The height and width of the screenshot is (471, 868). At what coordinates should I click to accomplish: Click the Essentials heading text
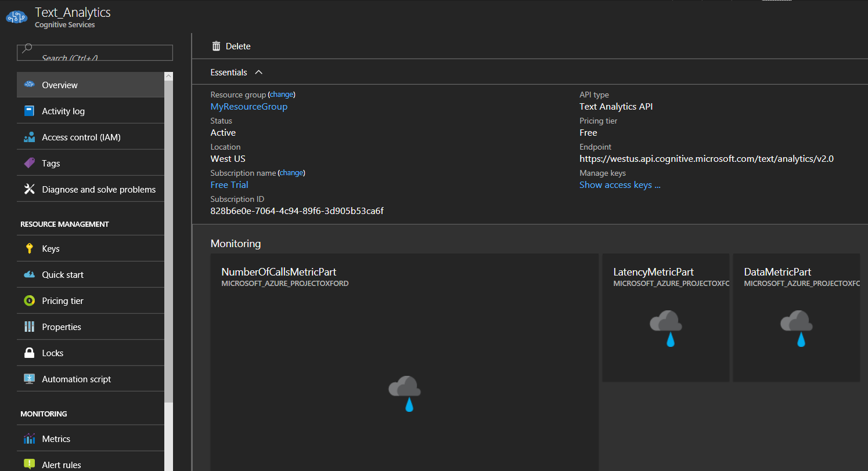point(229,73)
